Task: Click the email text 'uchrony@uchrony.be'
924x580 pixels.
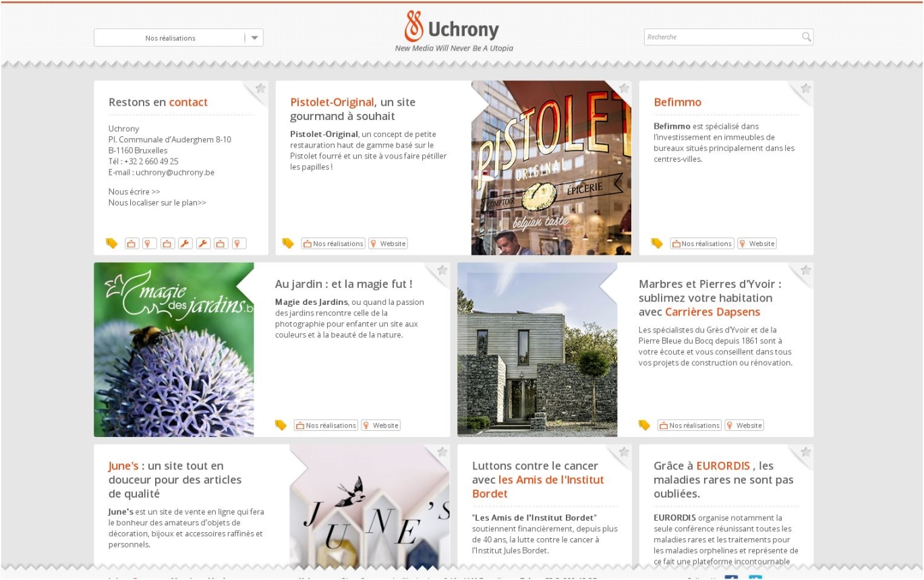Action: (175, 173)
